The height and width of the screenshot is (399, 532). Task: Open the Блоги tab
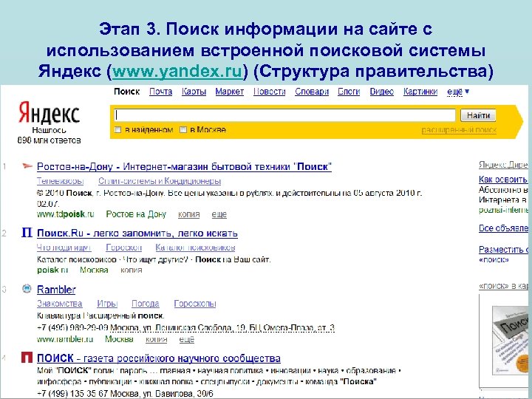click(349, 92)
